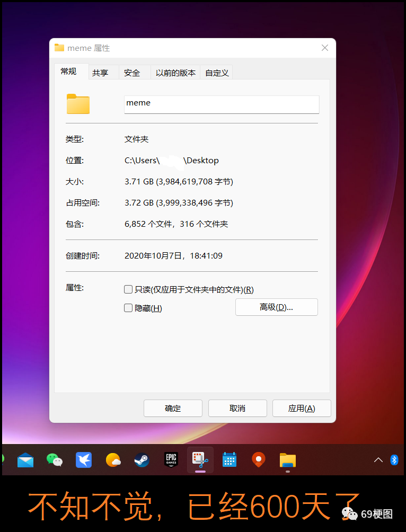Enable the 只读 read-only checkbox
Image resolution: width=406 pixels, height=532 pixels.
pos(128,289)
